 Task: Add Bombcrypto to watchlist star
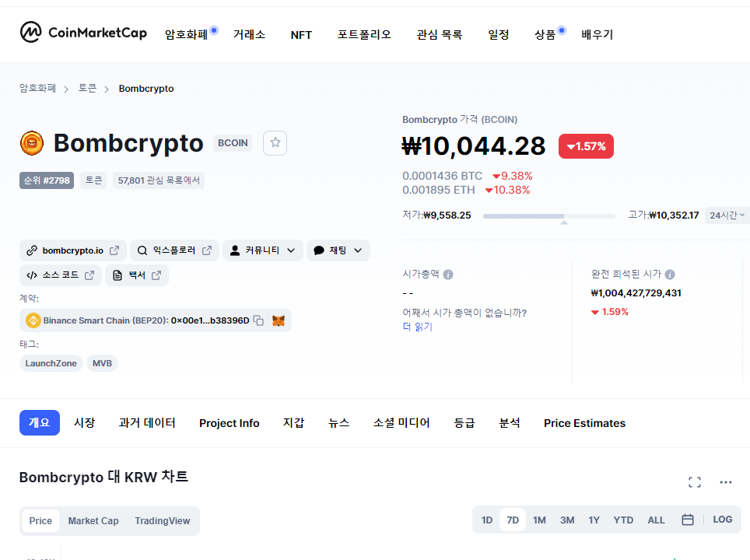[275, 142]
